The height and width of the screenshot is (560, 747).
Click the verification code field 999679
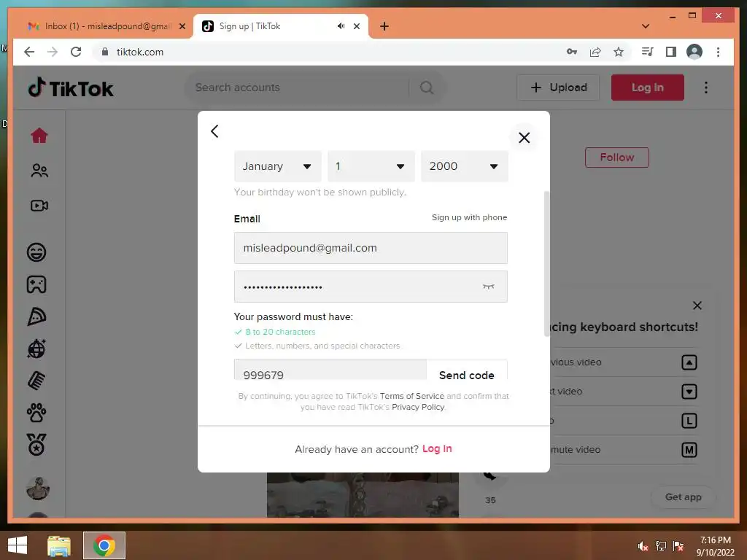(x=330, y=370)
